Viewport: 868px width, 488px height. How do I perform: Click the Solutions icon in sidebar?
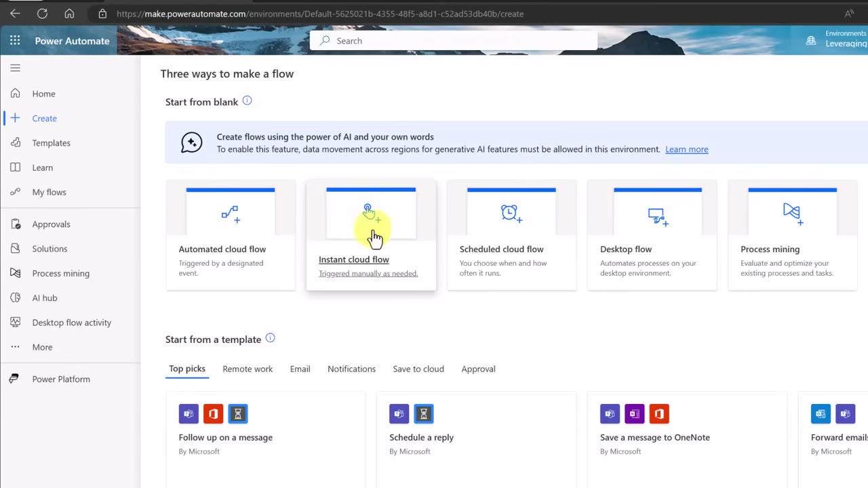pyautogui.click(x=15, y=249)
